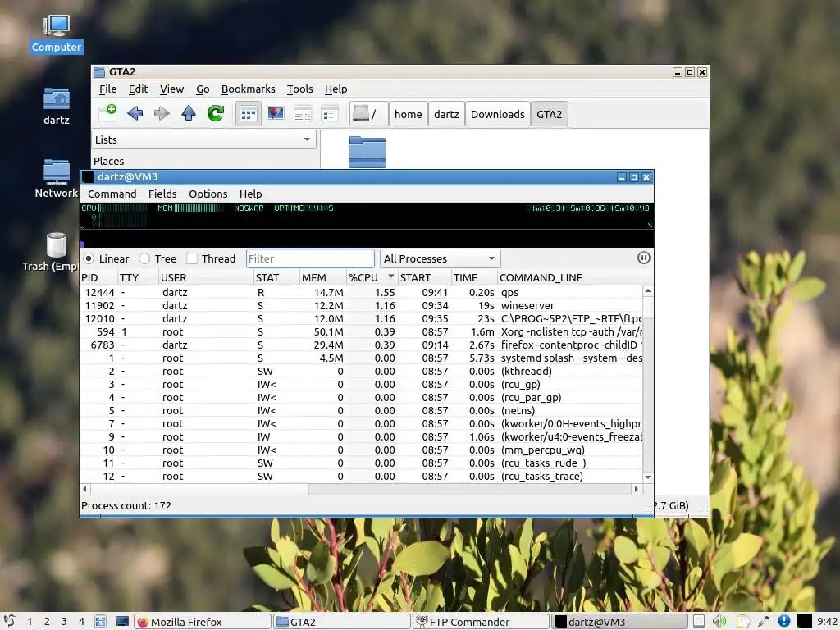Select the wineserver process row
The height and width of the screenshot is (630, 840).
tap(362, 305)
